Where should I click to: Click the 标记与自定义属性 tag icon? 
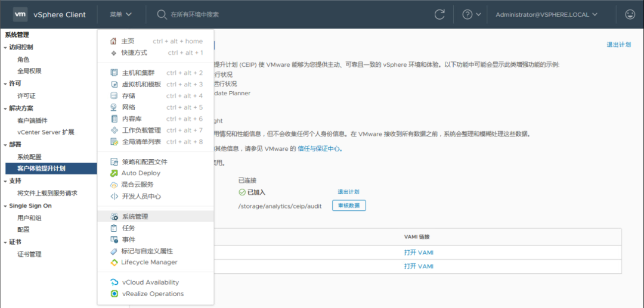point(114,251)
